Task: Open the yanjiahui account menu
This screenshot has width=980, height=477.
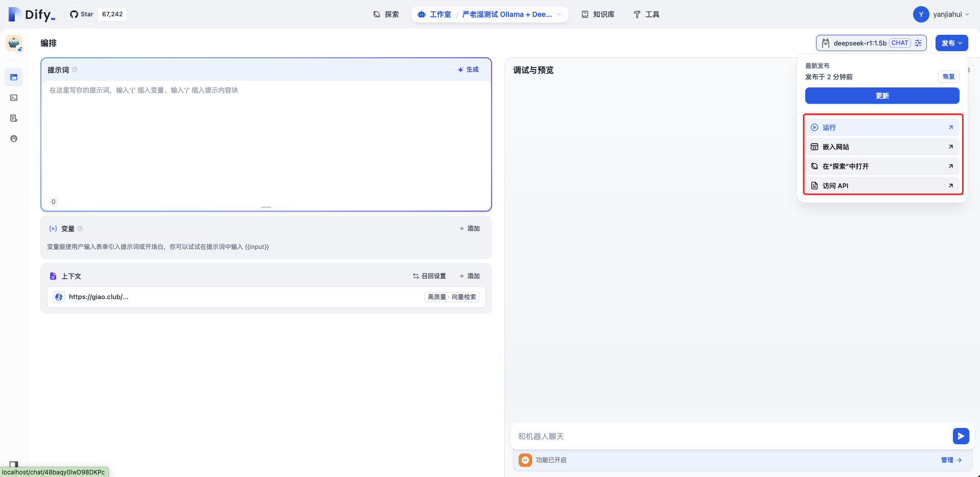Action: (x=941, y=14)
